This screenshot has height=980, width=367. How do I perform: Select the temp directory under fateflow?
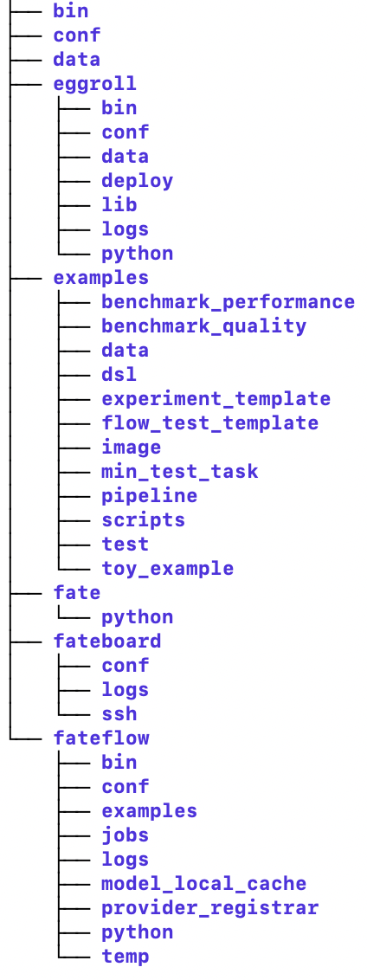pyautogui.click(x=125, y=957)
